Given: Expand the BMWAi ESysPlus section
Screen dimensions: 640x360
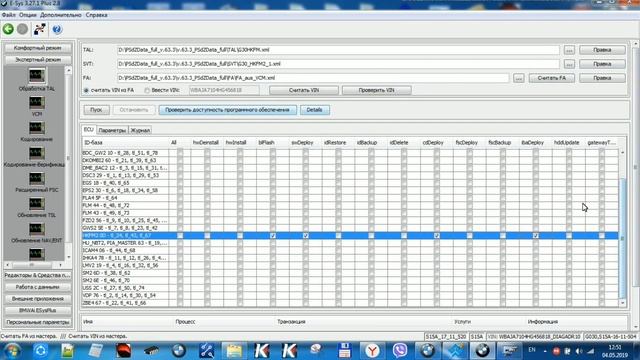Looking at the screenshot, I should 38,310.
